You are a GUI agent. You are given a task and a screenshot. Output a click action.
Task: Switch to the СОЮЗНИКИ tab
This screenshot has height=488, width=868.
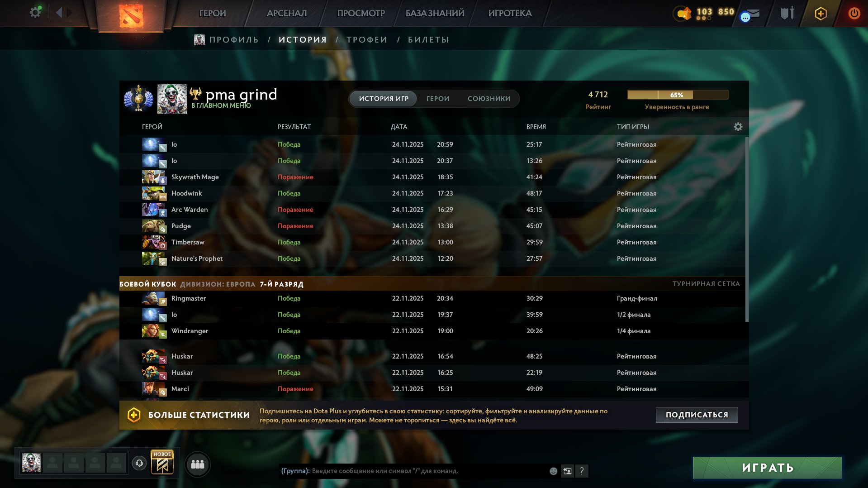coord(489,98)
